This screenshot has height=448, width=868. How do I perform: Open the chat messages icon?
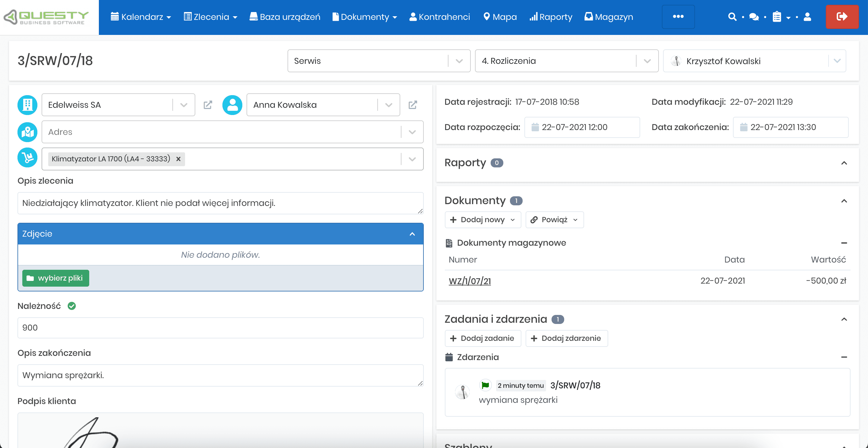tap(754, 17)
